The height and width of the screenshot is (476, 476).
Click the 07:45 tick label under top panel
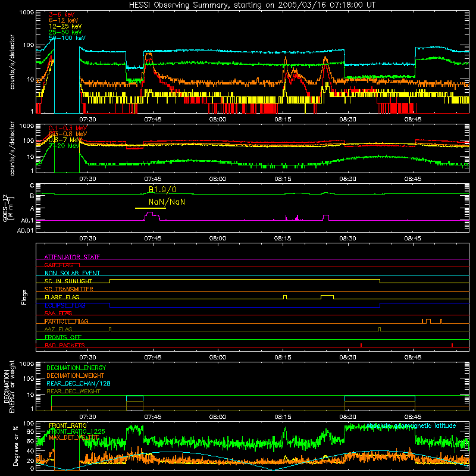tap(153, 120)
